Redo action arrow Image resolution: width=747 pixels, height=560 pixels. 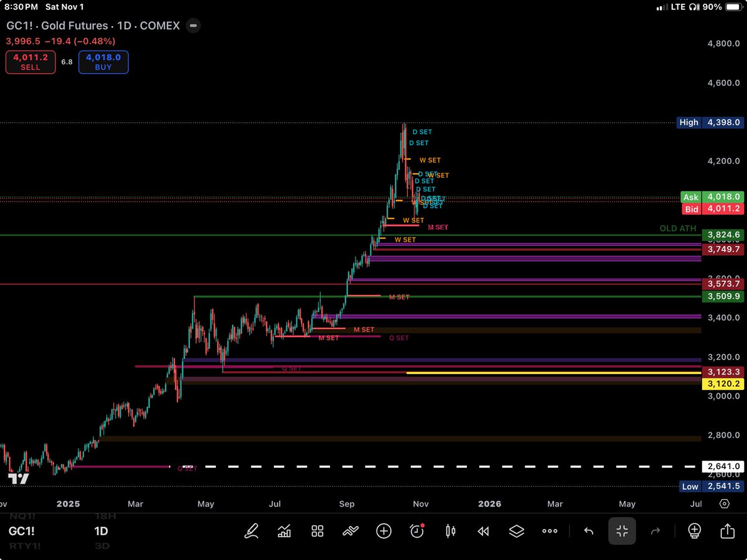pos(655,531)
